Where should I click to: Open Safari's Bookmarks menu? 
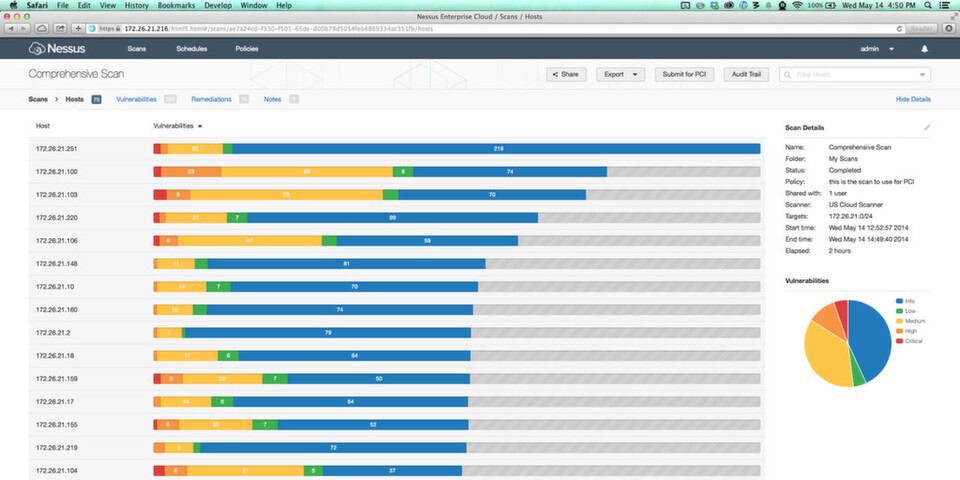click(x=177, y=5)
